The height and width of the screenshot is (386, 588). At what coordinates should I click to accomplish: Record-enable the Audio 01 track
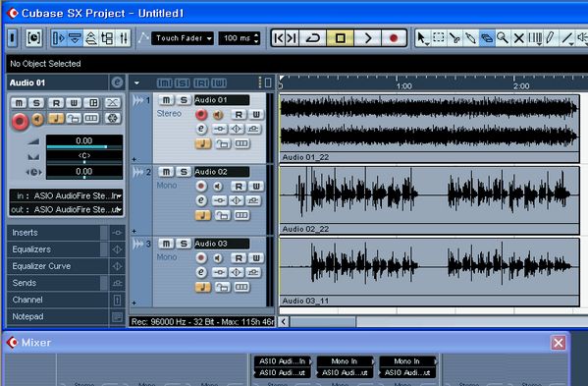coord(201,114)
